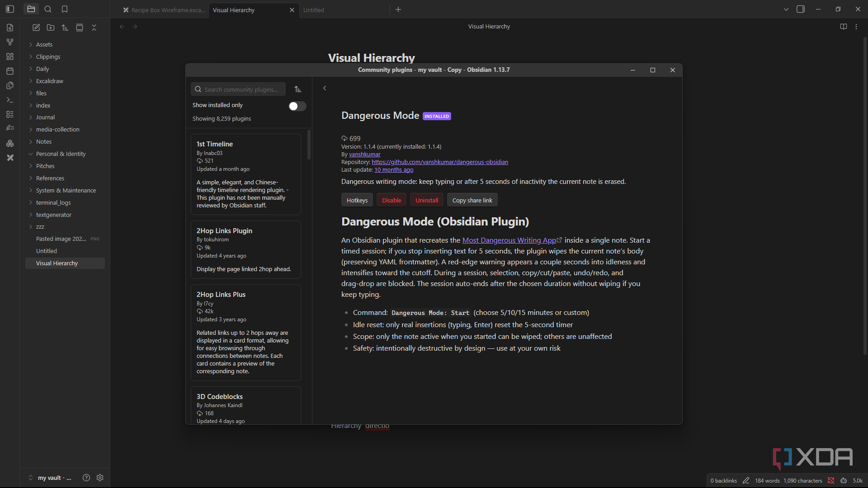
Task: Open the bookmarks pane icon
Action: click(x=65, y=9)
